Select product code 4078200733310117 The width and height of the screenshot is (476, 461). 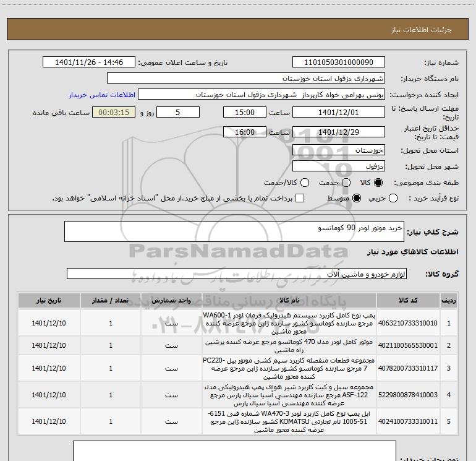(x=408, y=368)
